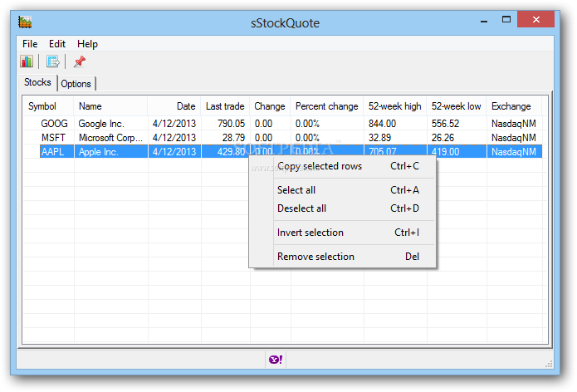Select the GOOG symbol cell

click(x=54, y=123)
